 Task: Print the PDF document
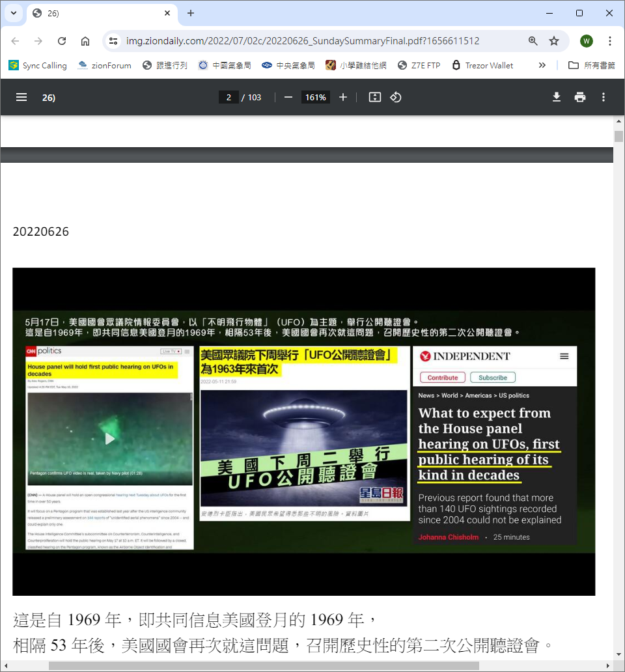[580, 97]
